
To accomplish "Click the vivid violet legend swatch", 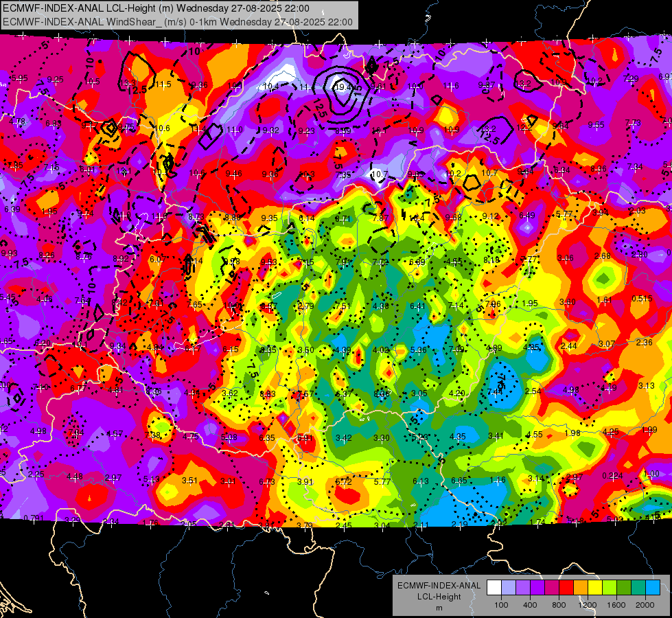I will click(x=537, y=588).
